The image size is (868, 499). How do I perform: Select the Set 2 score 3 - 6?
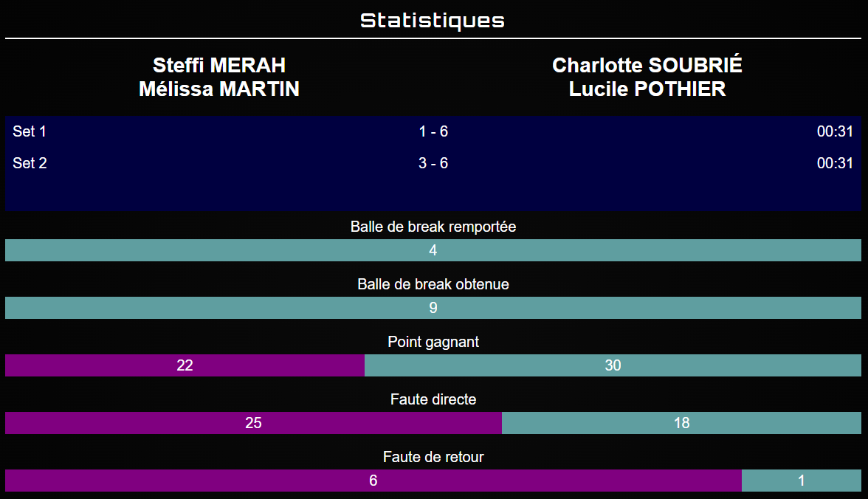(433, 163)
